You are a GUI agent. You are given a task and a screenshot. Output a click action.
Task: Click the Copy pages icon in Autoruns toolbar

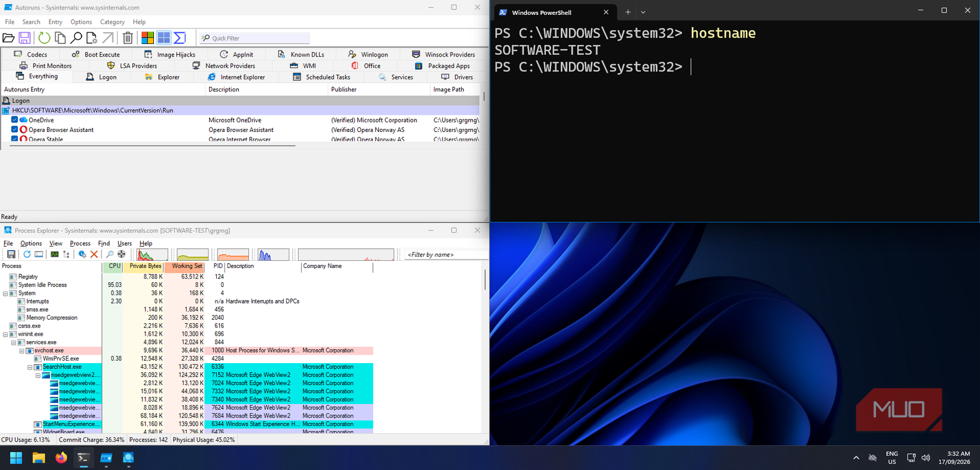60,38
